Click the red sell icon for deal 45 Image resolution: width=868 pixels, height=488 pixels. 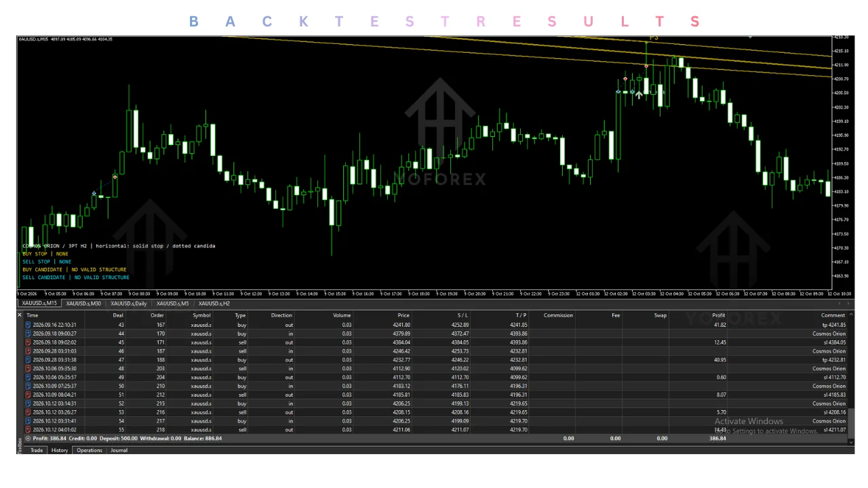point(28,342)
